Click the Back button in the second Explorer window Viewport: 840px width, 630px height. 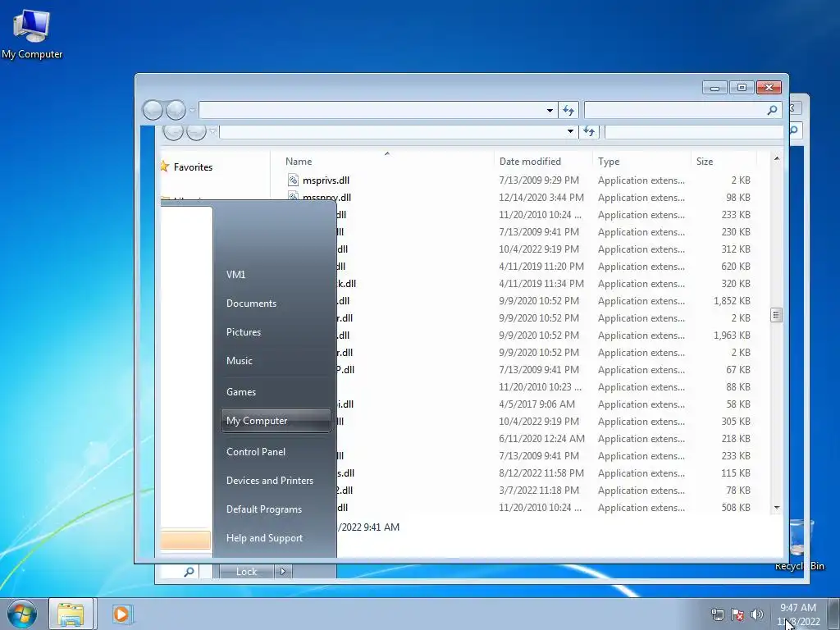(173, 131)
